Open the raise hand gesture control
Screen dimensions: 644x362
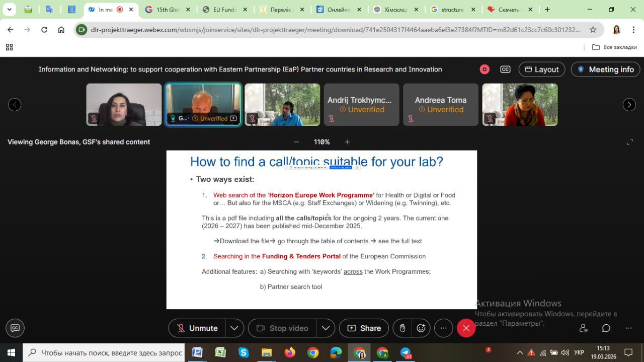(x=403, y=328)
